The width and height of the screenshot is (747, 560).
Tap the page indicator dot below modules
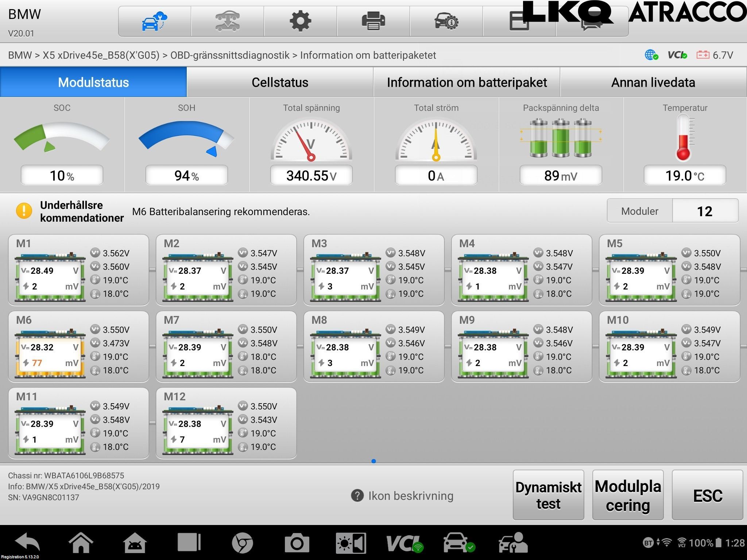373,461
